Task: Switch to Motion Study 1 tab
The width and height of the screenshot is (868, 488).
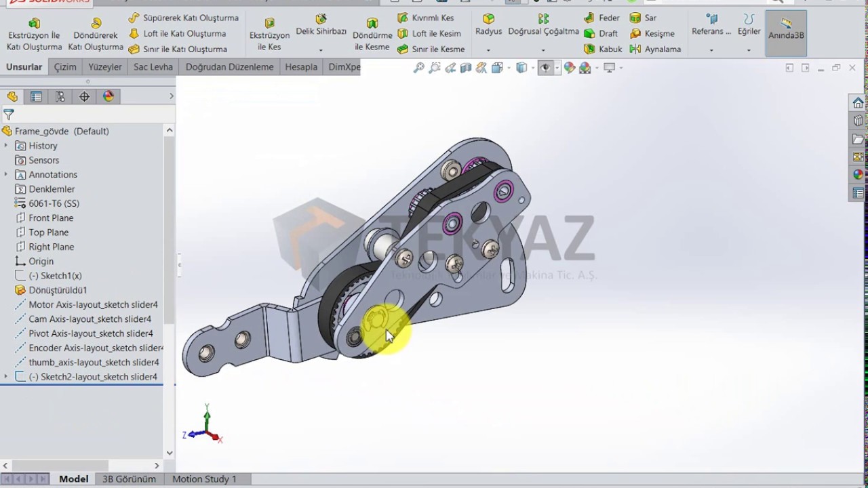Action: 204,479
